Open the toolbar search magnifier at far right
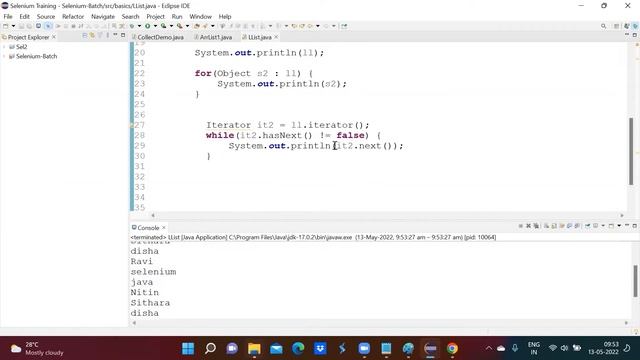This screenshot has width=640, height=360. [603, 26]
